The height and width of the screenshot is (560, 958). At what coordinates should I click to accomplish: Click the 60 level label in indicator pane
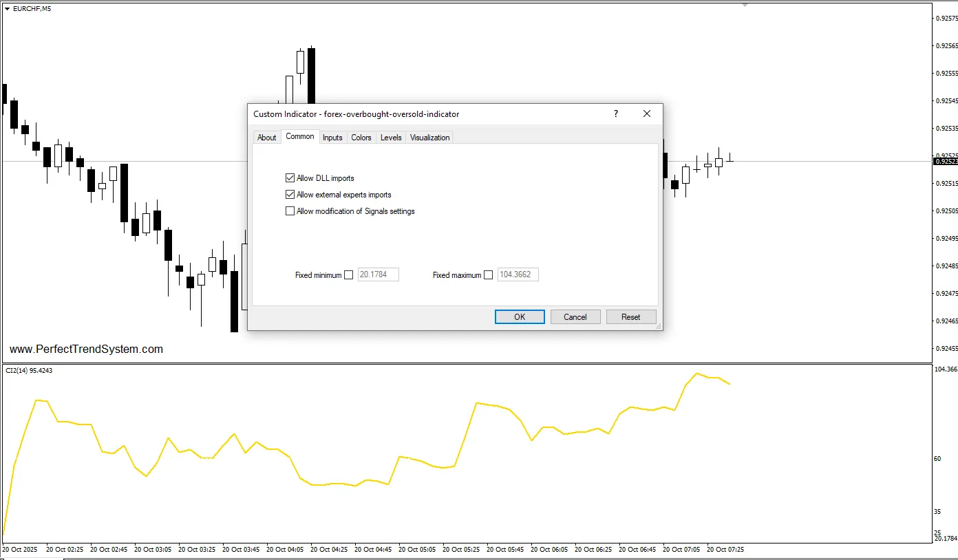[937, 459]
